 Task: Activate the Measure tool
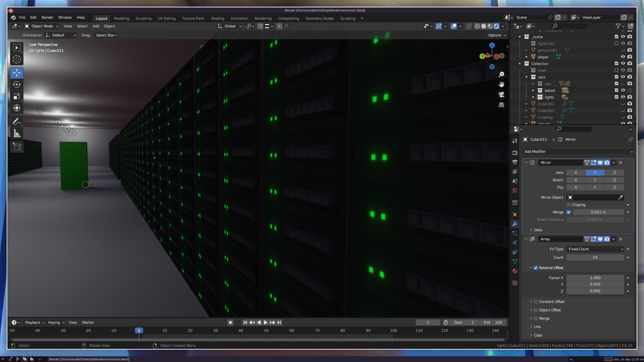pyautogui.click(x=17, y=134)
